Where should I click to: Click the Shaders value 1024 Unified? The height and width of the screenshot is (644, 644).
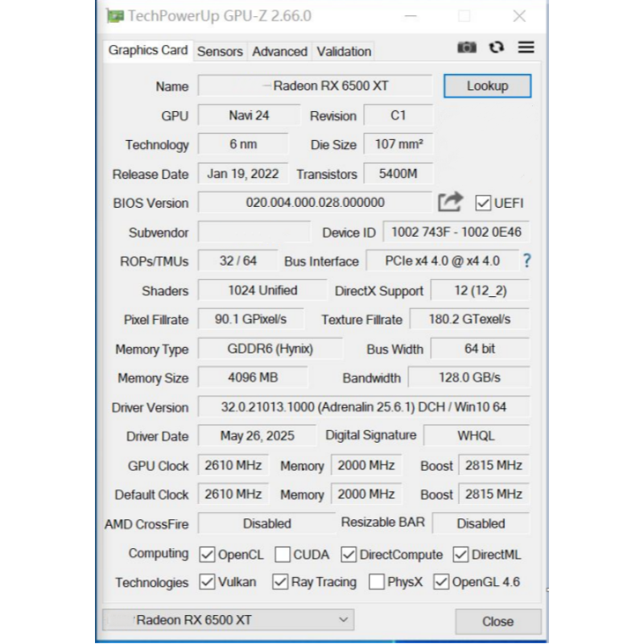[x=262, y=290]
